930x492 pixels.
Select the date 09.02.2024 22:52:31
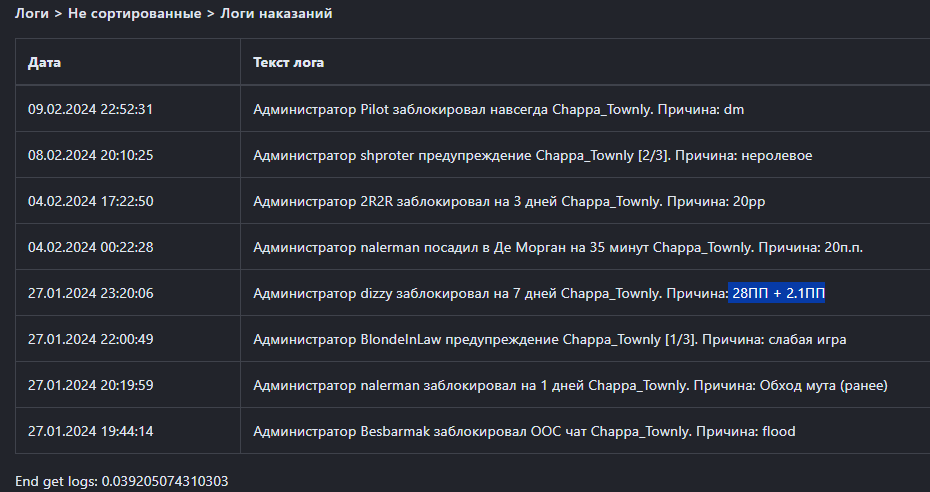tap(90, 109)
